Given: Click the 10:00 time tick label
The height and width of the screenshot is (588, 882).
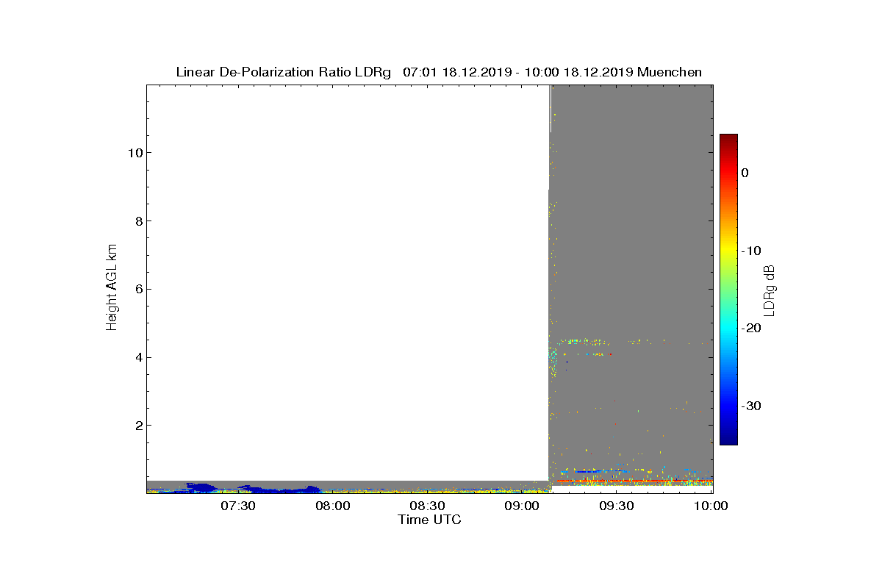Looking at the screenshot, I should coord(711,506).
